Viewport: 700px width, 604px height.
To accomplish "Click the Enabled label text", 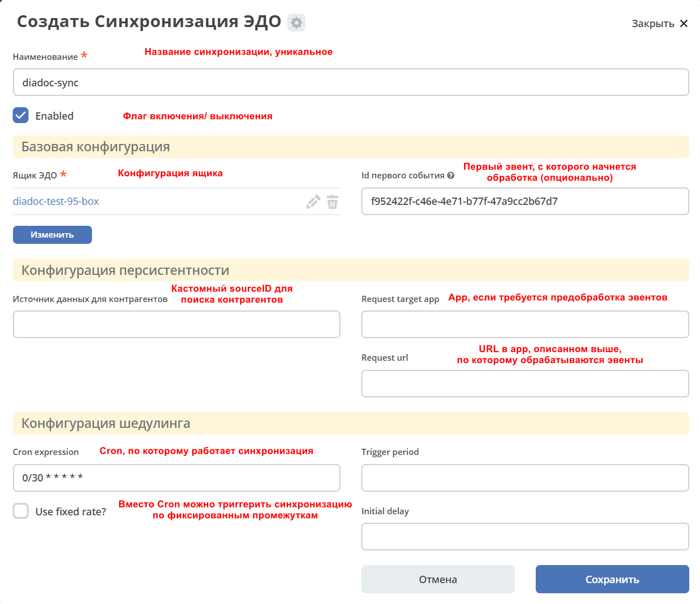I will 54,116.
